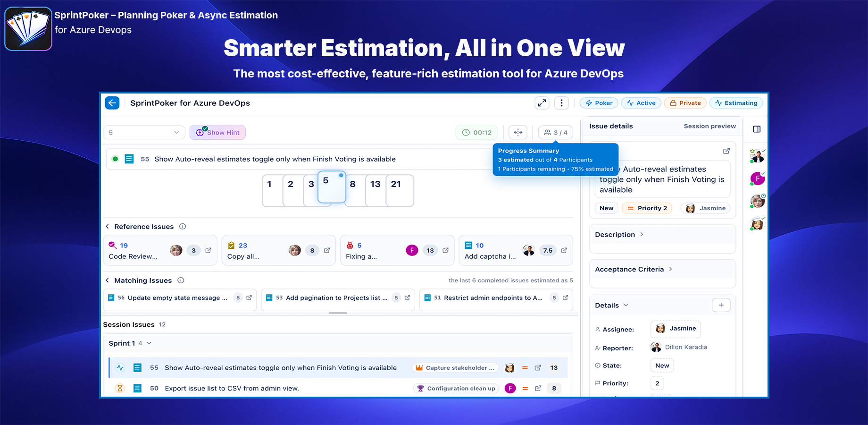Open external link for reference issue 23
This screenshot has width=868, height=425.
pos(327,250)
